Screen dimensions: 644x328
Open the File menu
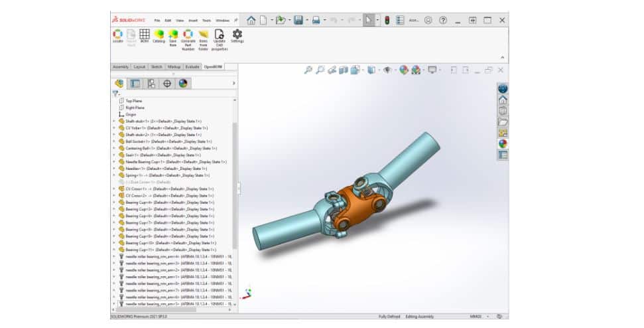point(157,21)
